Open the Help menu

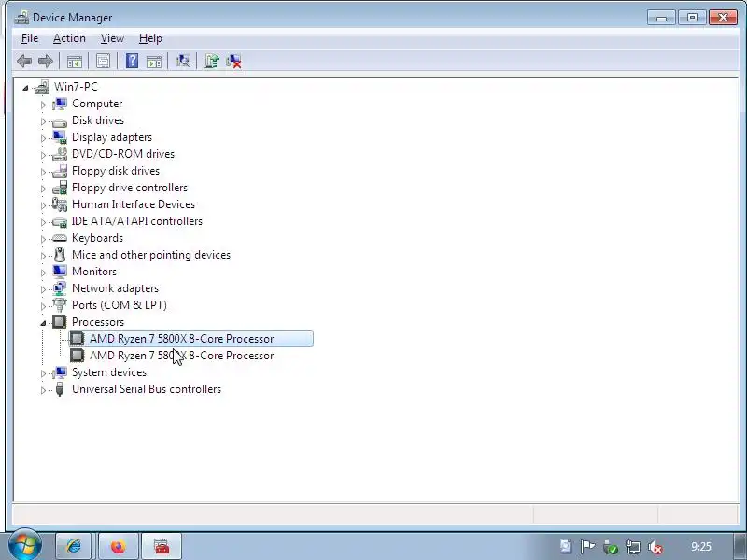[x=150, y=38]
